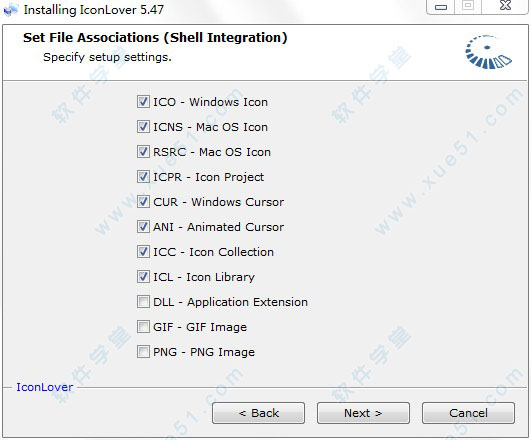This screenshot has height=440, width=531.
Task: Toggle ICL - Icon Library checkbox
Action: 143,277
